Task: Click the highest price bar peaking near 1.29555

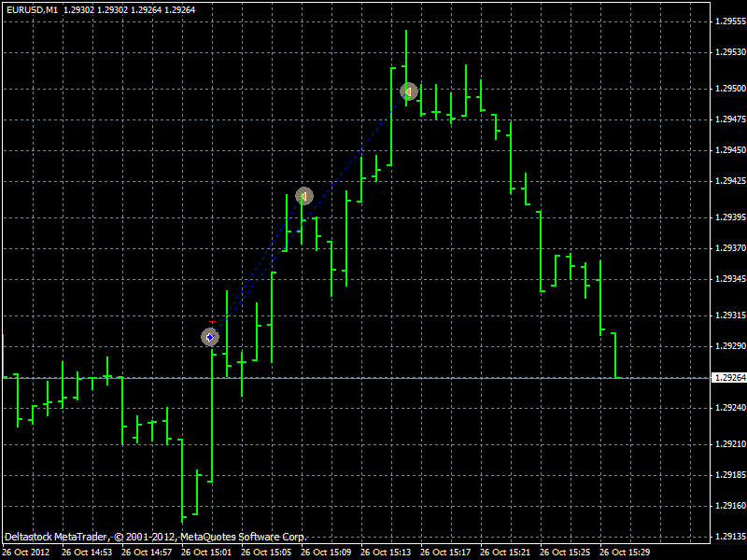Action: [x=406, y=67]
